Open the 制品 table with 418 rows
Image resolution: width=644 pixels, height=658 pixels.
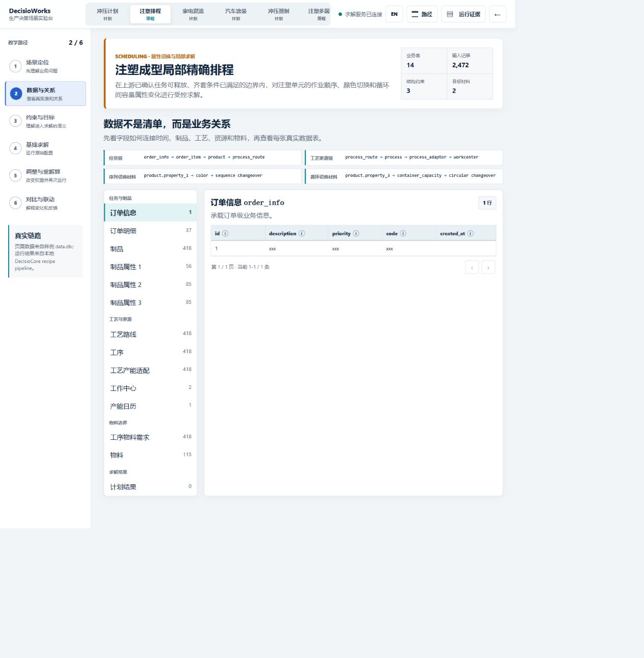150,249
